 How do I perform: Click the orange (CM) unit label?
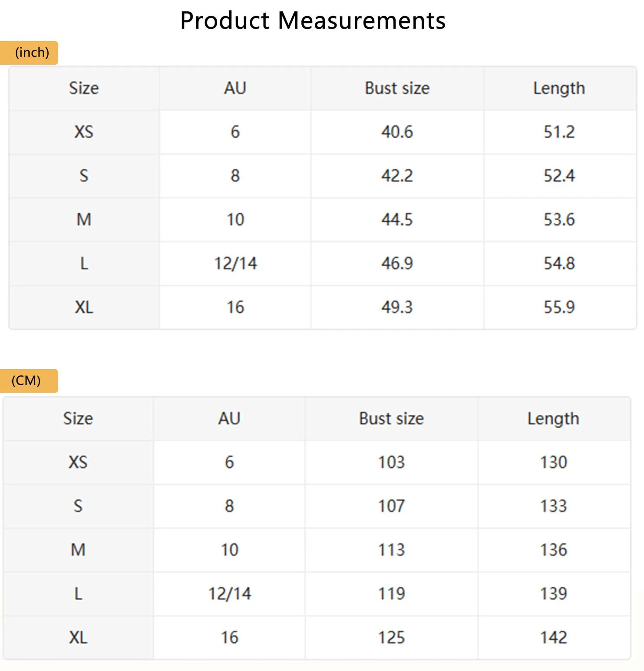pos(29,381)
